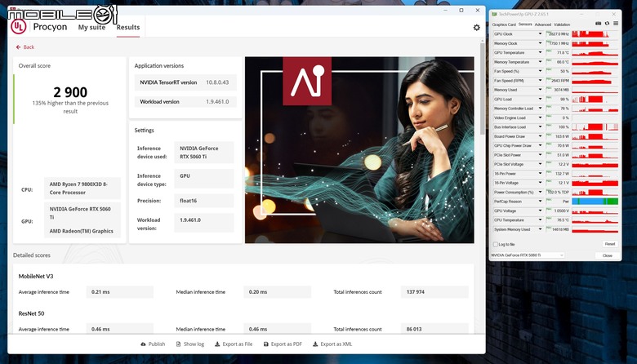Click the Close button in GPU-Z
Image resolution: width=637 pixels, height=364 pixels.
(608, 255)
